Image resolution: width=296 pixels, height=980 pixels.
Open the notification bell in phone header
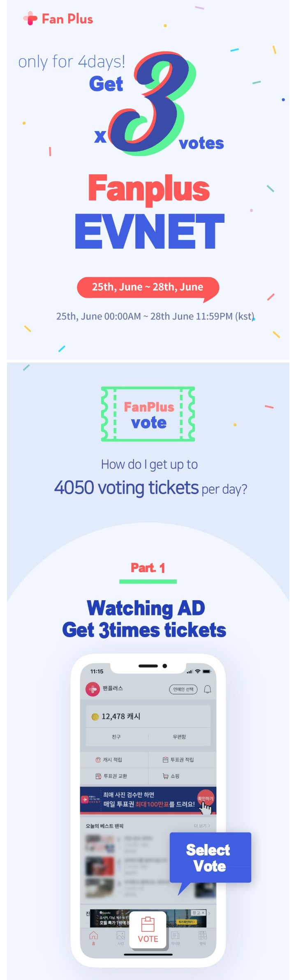click(x=208, y=689)
